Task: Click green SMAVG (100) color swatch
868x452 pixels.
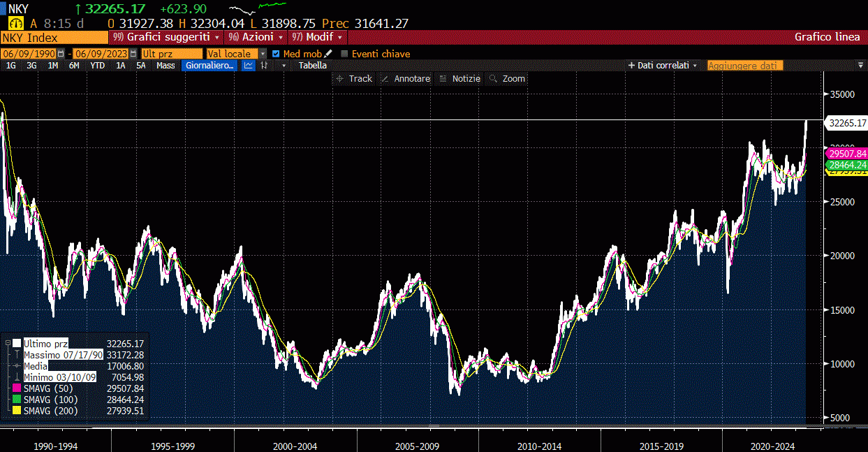Action: (x=17, y=400)
